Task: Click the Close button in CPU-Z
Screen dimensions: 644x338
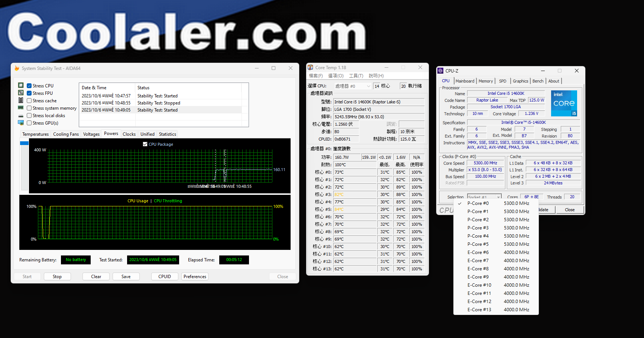Action: 570,210
